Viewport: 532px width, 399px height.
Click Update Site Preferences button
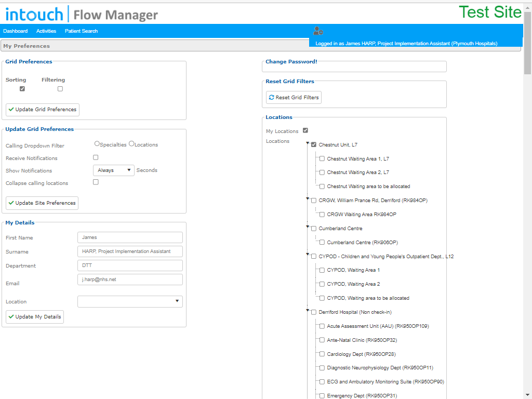[42, 203]
